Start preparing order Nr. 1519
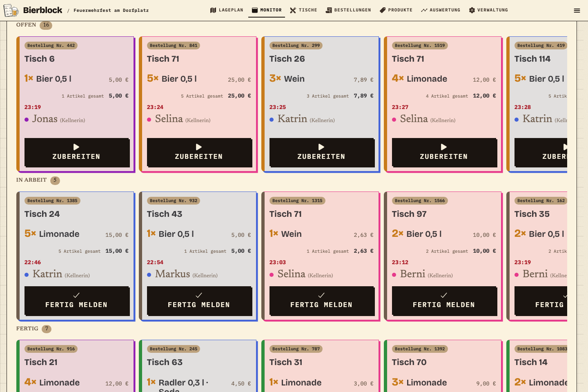588x392 pixels. (x=444, y=152)
